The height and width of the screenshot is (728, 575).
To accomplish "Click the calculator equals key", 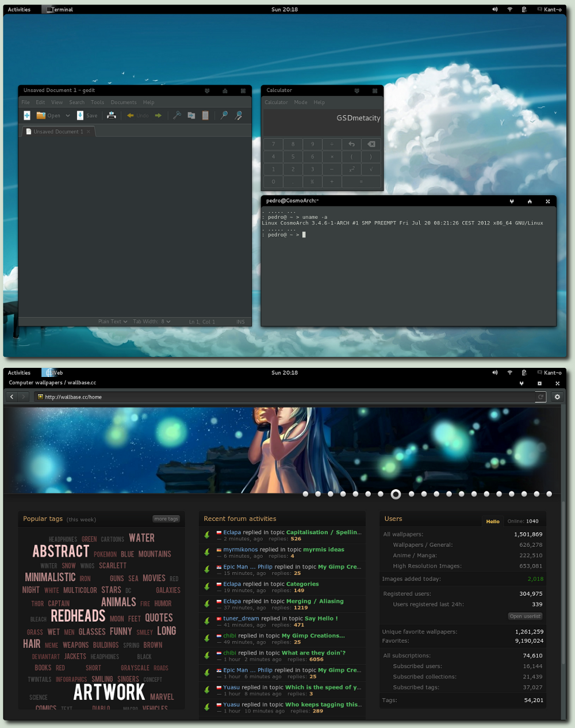I will tap(361, 182).
